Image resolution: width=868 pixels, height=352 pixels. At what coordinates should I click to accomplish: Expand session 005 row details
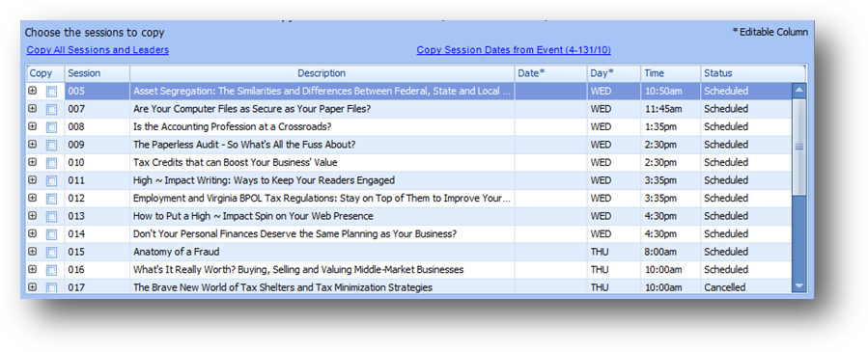(x=32, y=91)
